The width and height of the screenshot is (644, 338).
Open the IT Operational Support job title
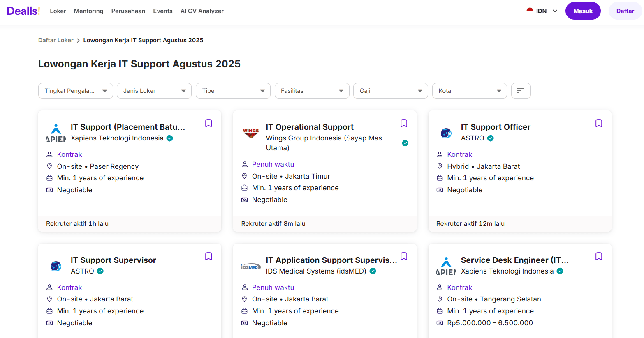310,127
